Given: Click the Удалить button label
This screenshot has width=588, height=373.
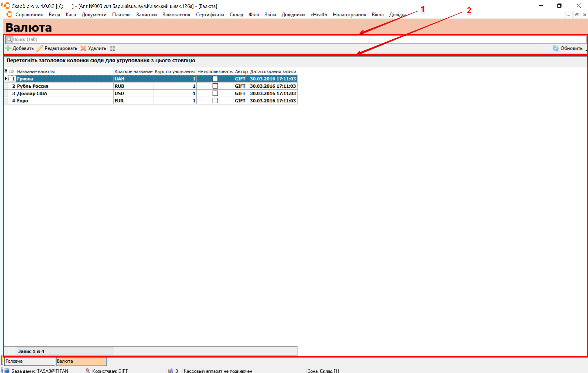Looking at the screenshot, I should pos(97,48).
